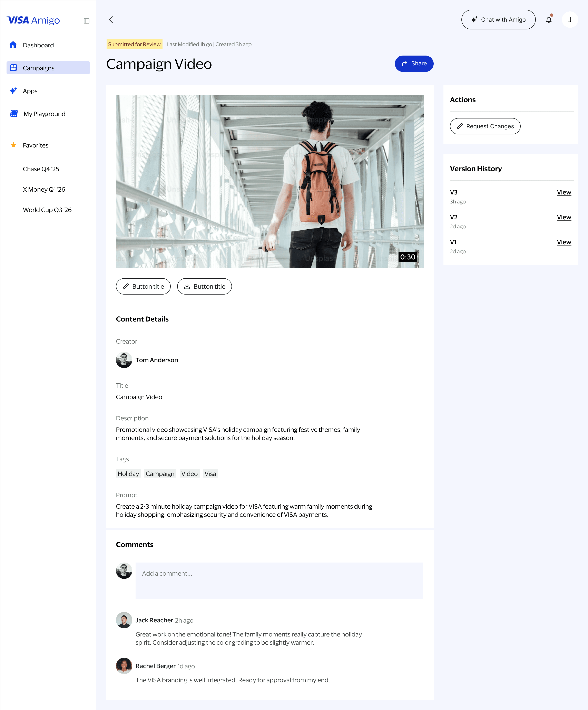This screenshot has height=710, width=588.
Task: Click the campaign video thumbnail
Action: (270, 182)
